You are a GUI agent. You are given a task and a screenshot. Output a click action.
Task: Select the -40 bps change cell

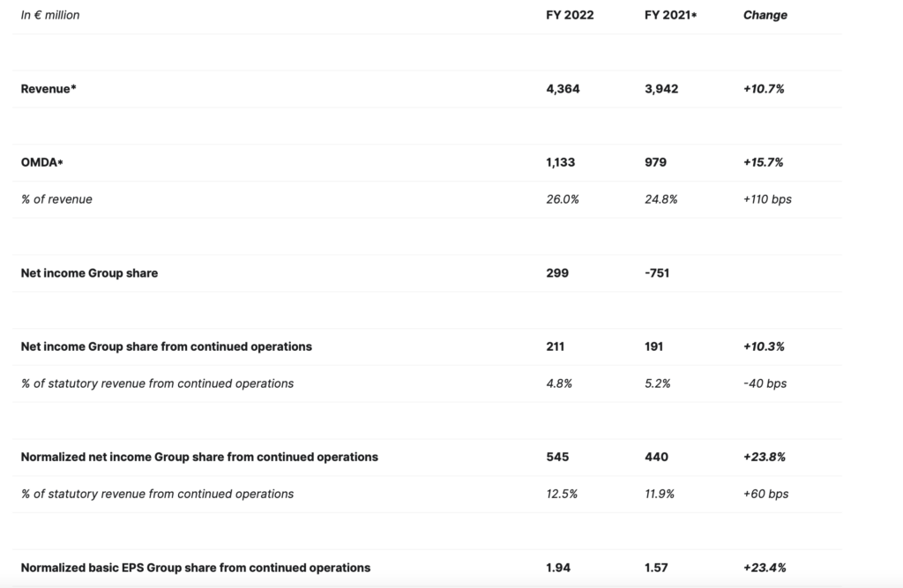pos(765,383)
